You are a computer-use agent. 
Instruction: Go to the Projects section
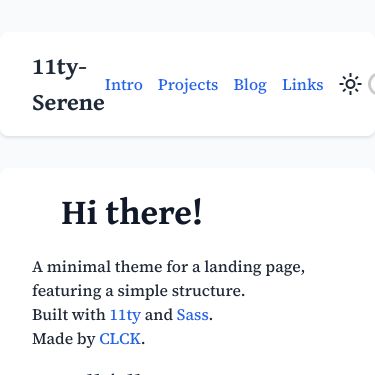188,85
